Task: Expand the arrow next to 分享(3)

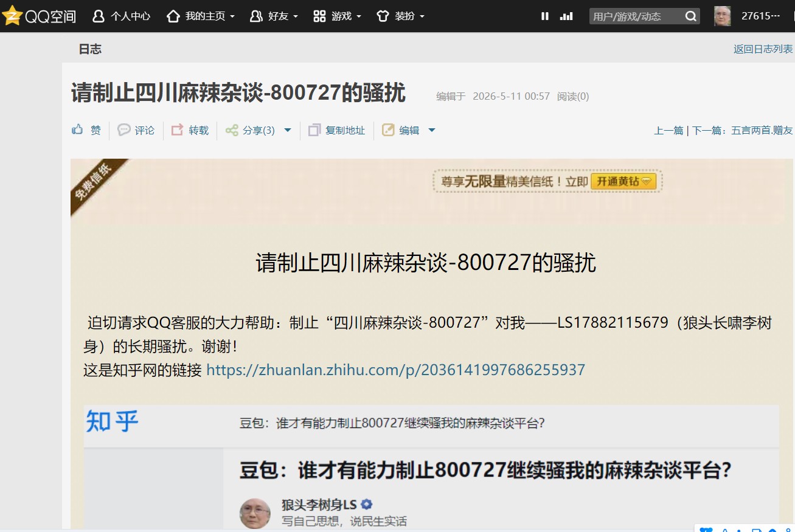Action: (x=288, y=130)
